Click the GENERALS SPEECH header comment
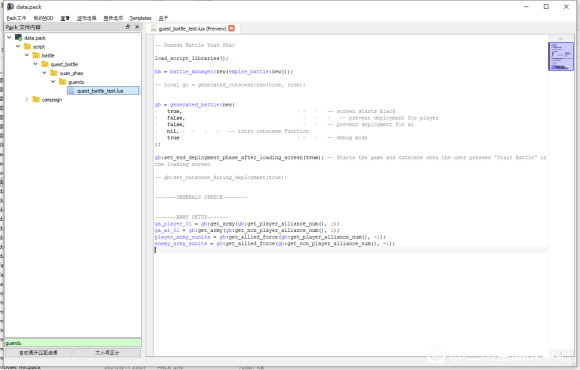580x370 pixels. tap(201, 197)
